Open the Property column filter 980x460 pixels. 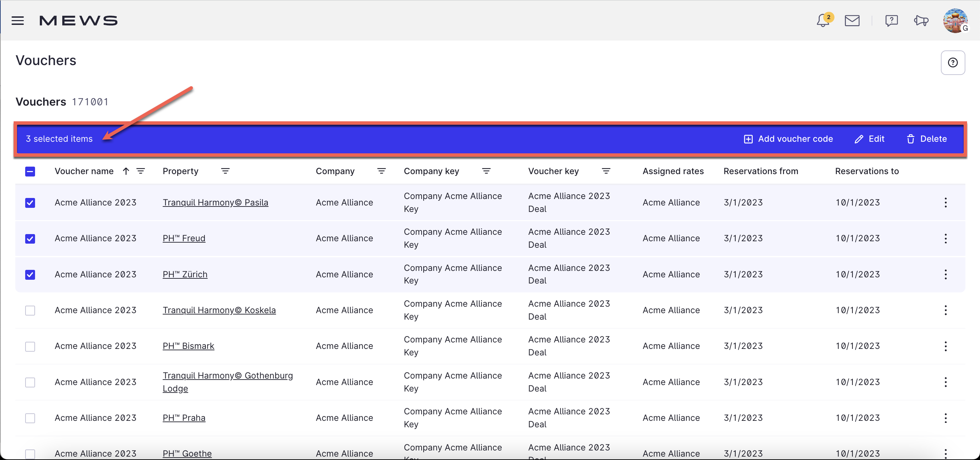click(225, 171)
